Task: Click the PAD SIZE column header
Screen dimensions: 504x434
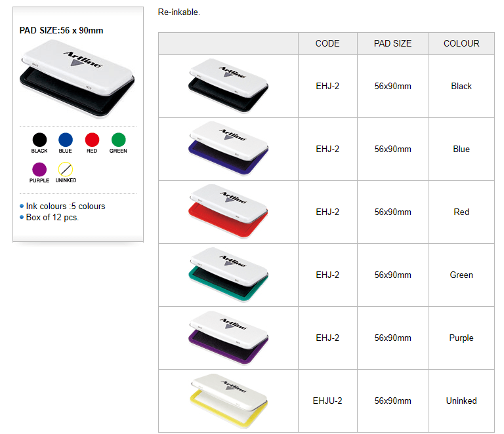Action: pos(393,43)
